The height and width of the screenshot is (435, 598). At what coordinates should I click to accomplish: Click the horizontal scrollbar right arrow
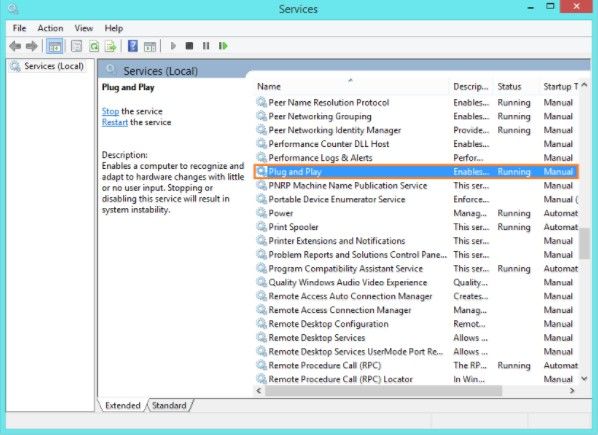(x=572, y=390)
